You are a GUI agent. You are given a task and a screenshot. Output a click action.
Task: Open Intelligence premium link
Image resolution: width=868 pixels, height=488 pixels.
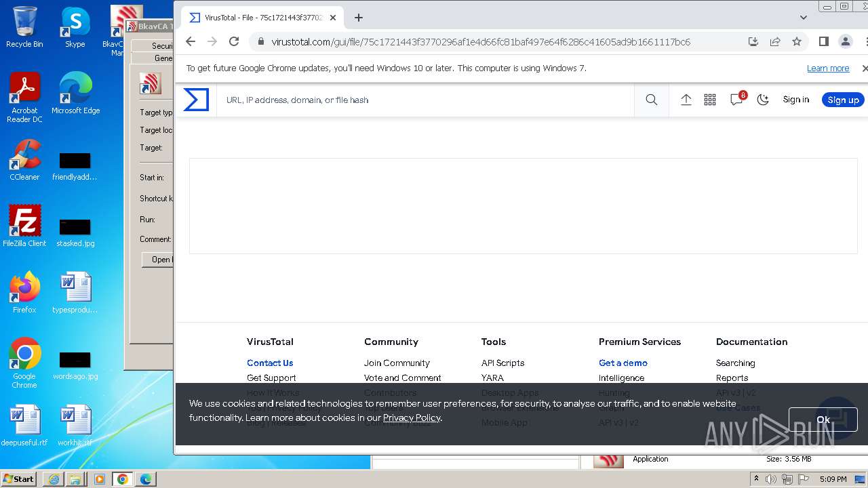(621, 378)
